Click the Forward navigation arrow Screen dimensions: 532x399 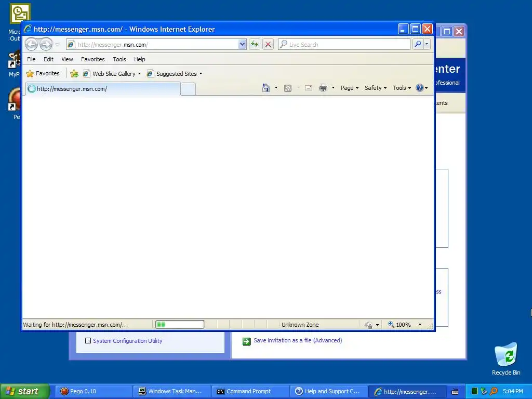point(46,44)
